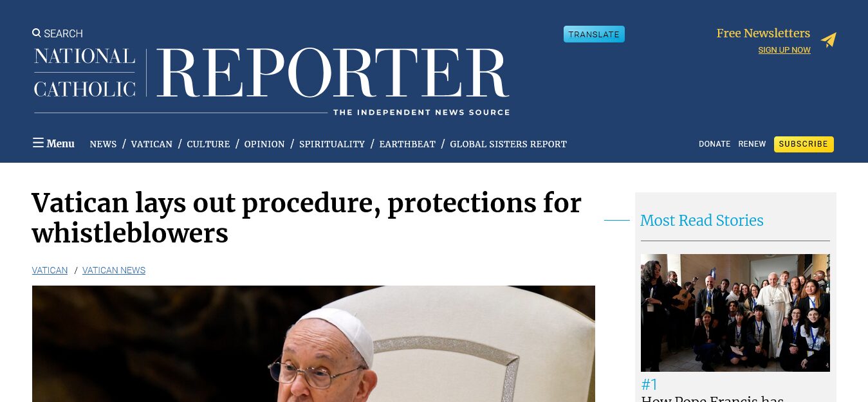
Task: Click the Pope Francis article photo
Action: pyautogui.click(x=313, y=343)
